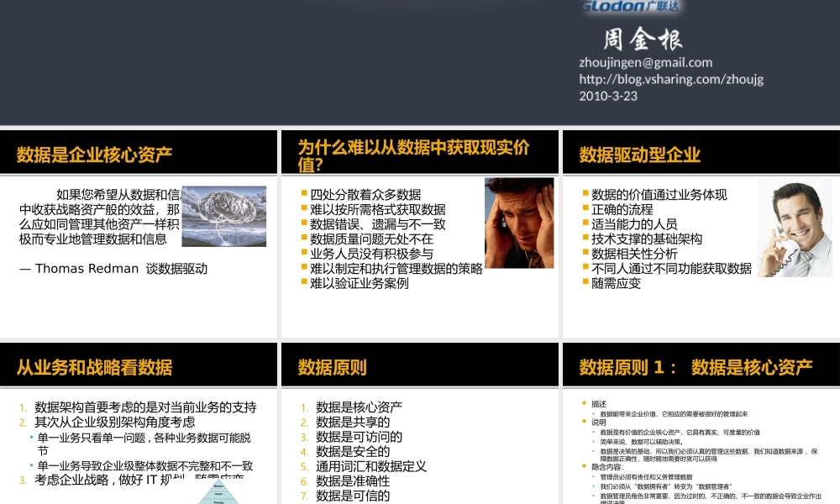Open the 数据原则 1：数据是核心资产 slide

coord(701,423)
